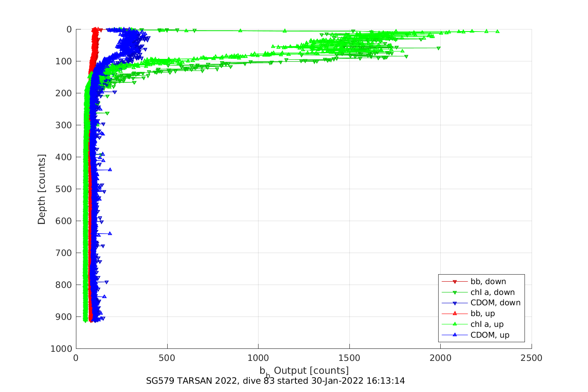The image size is (588, 392).
Task: Click the y-axis tick label 700
Action: 63,253
